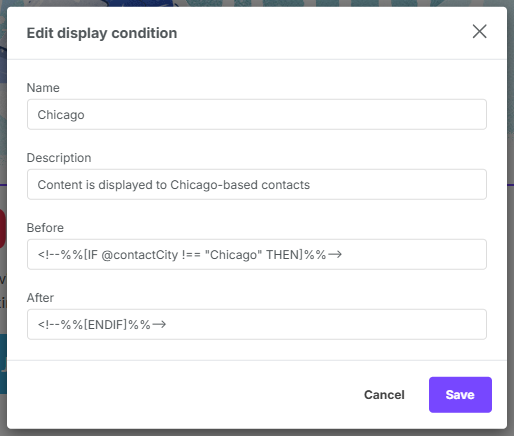514x436 pixels.
Task: Close the Edit display condition dialog
Action: 479,32
